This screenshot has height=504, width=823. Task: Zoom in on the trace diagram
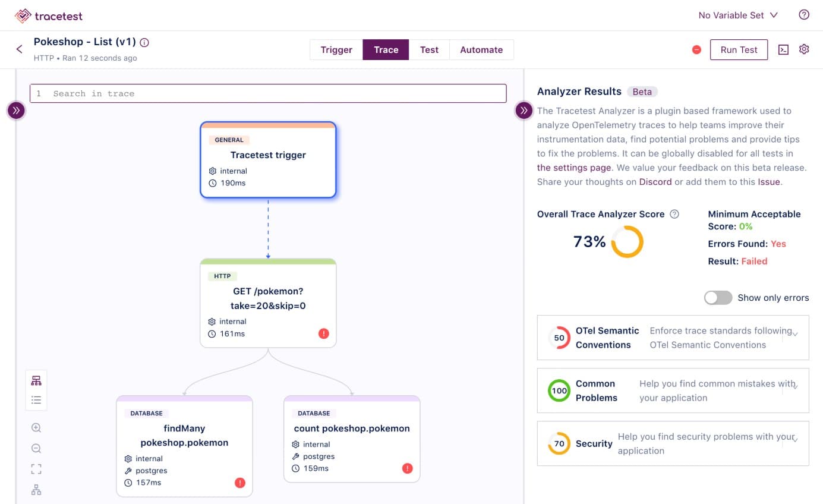tap(36, 428)
